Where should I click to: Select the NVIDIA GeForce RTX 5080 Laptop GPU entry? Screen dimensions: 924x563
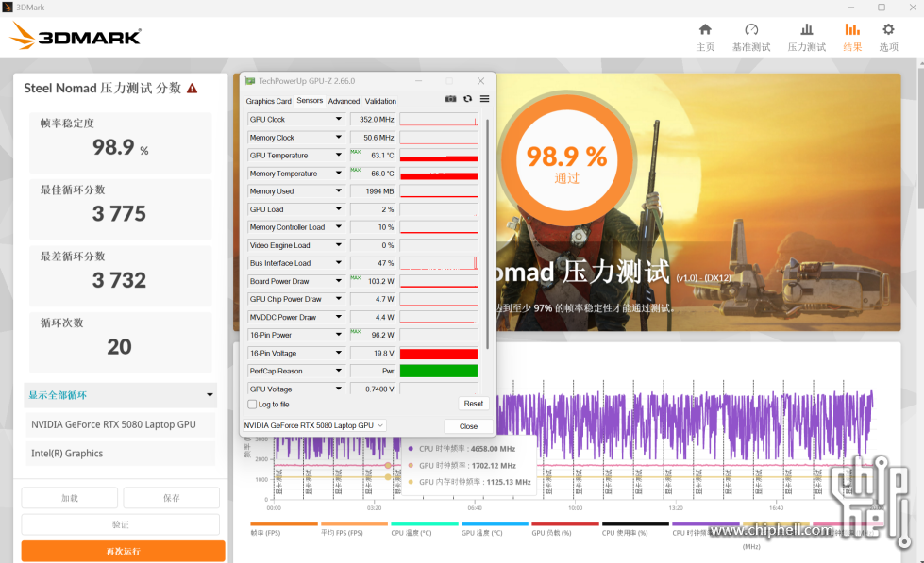(x=120, y=424)
